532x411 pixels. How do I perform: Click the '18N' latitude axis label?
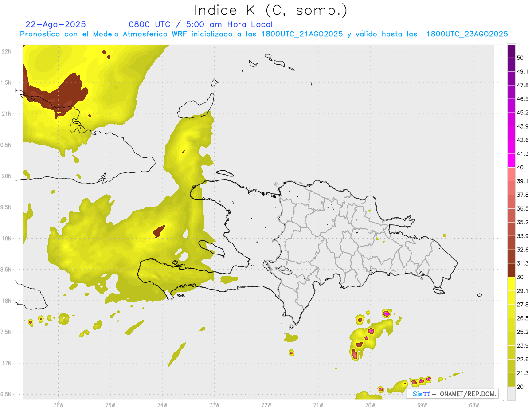click(7, 301)
